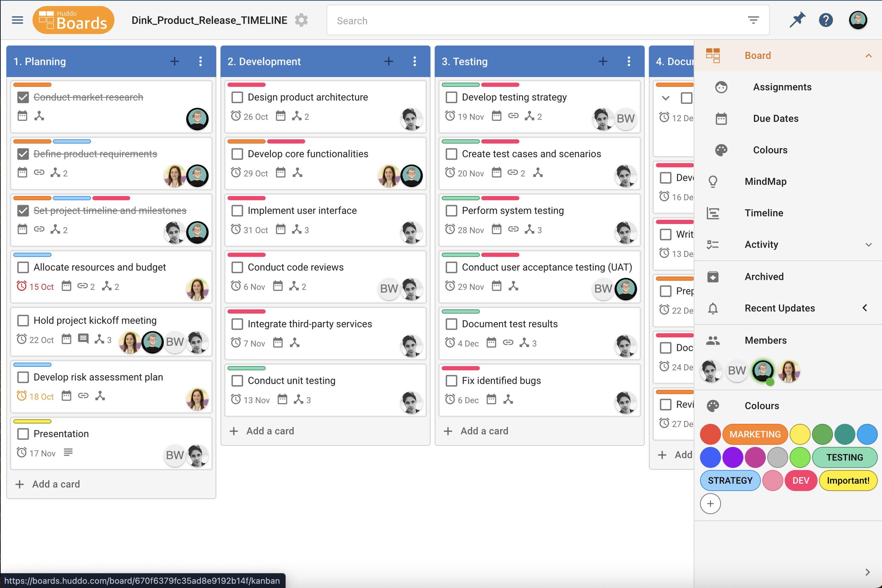This screenshot has height=588, width=882.
Task: Expand the Activity section
Action: (869, 244)
